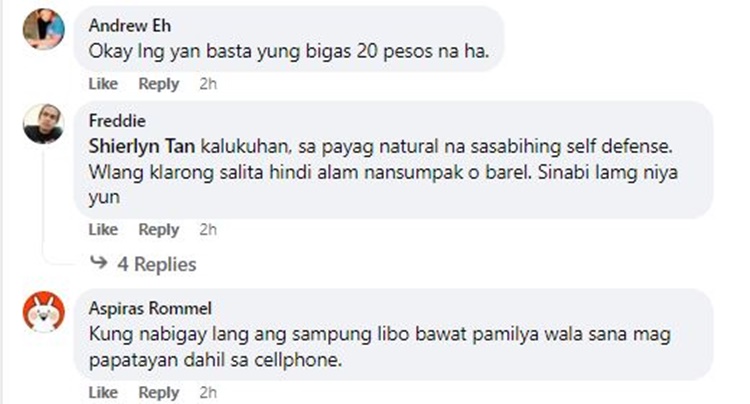Reply to Freddie's comment

coord(159,230)
